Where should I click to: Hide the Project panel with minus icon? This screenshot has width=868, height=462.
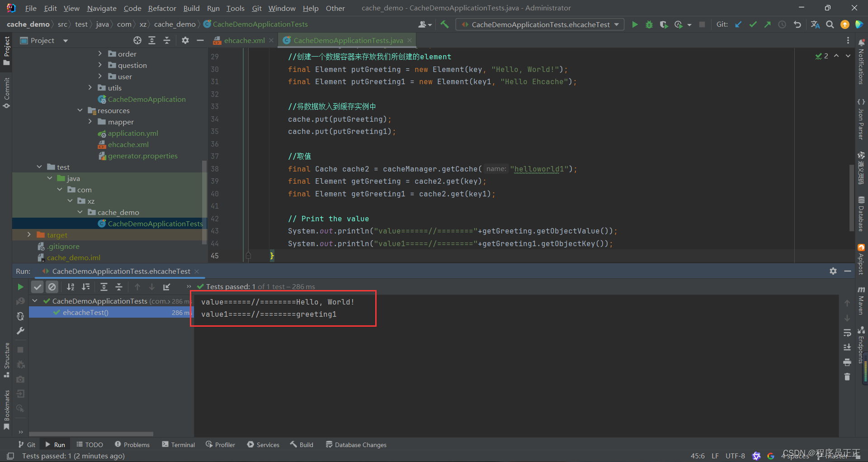[200, 40]
